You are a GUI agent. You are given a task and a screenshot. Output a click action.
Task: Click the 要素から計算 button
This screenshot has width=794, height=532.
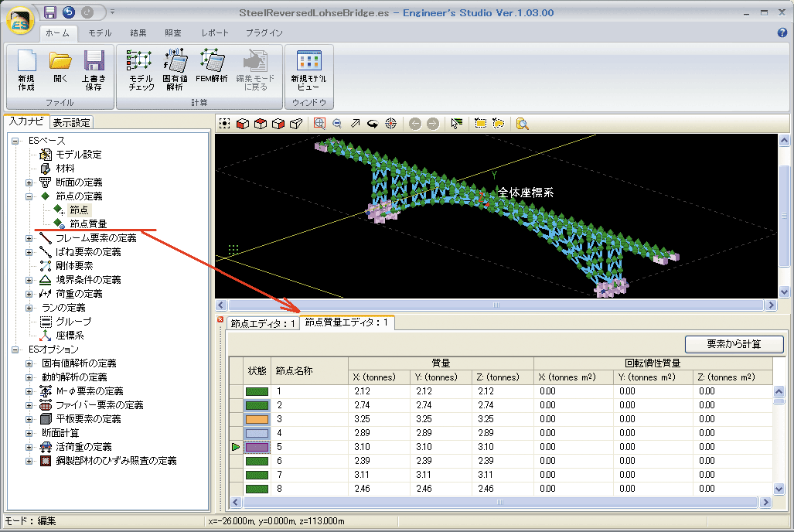(x=734, y=344)
